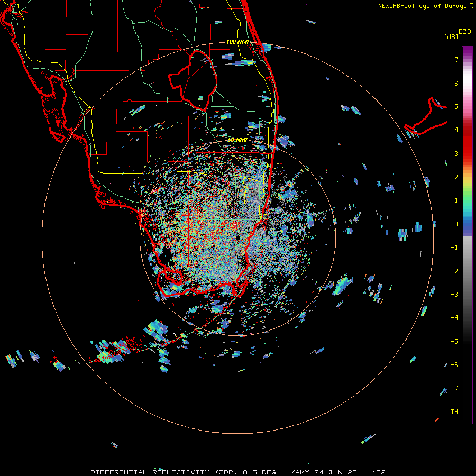Click the black radar site dot at center
The image size is (476, 476).
tap(237, 237)
